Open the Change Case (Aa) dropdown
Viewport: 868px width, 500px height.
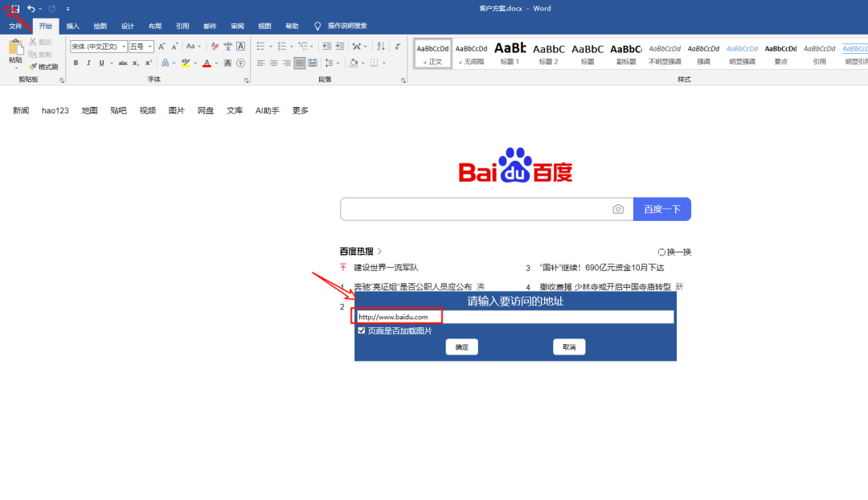(193, 47)
